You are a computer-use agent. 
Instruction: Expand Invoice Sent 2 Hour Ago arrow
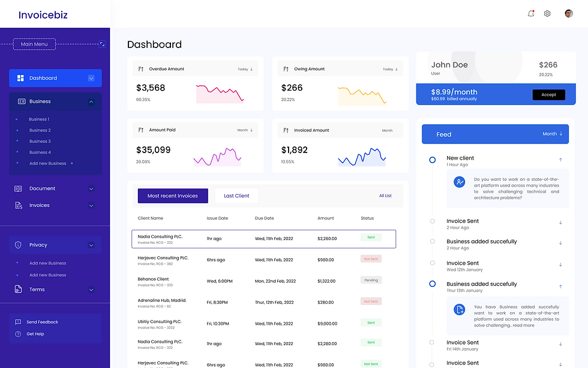pos(560,223)
